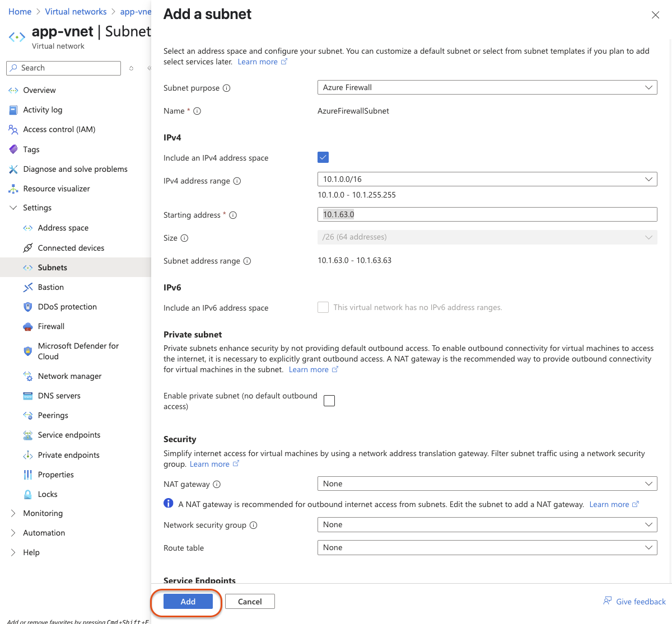The height and width of the screenshot is (624, 672).
Task: Open the Subnet purpose dropdown
Action: (487, 87)
